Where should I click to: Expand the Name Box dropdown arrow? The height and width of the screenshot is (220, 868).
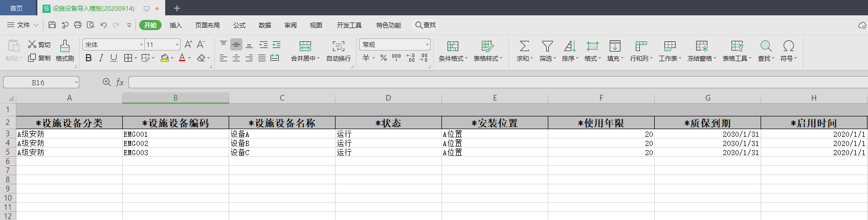76,82
